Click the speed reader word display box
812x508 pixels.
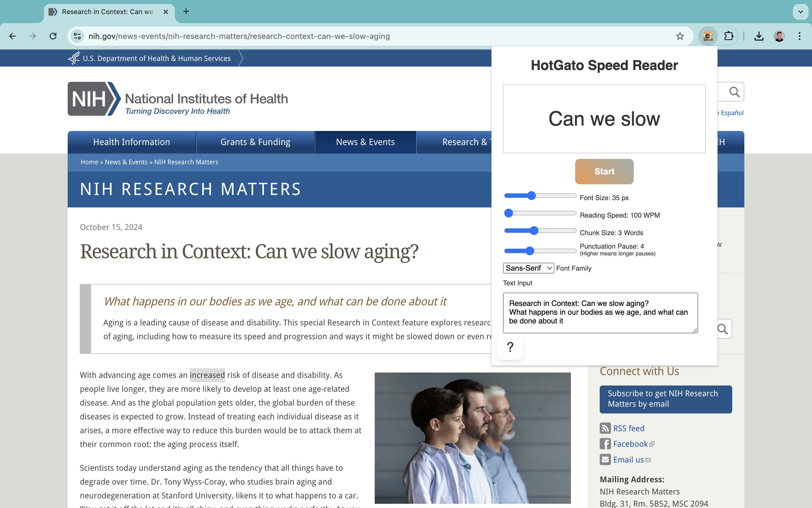coord(604,119)
